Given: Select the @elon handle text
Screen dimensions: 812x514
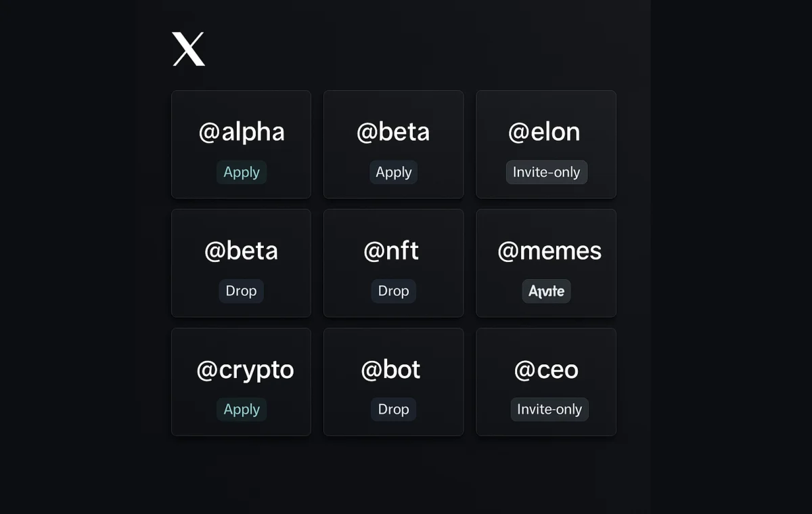Looking at the screenshot, I should tap(545, 132).
